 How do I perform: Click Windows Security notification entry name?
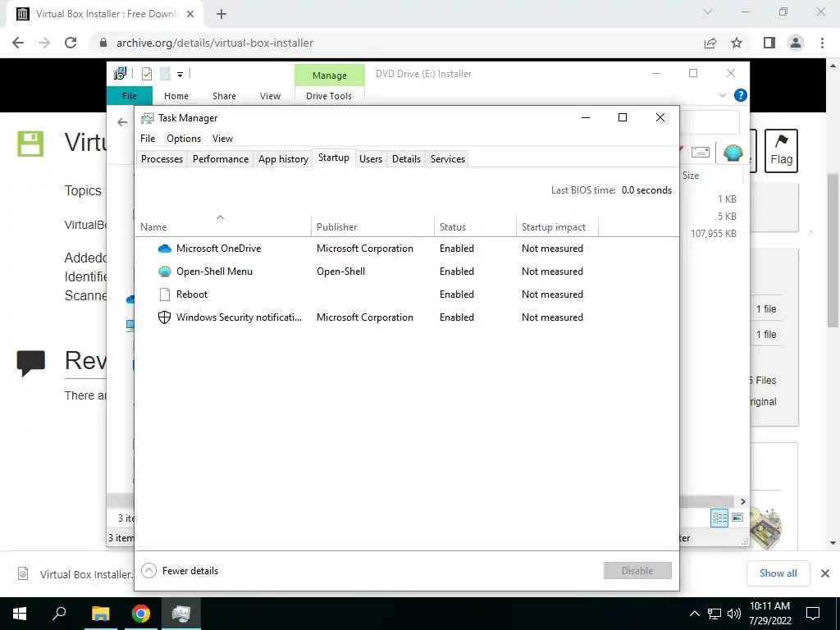pyautogui.click(x=239, y=317)
